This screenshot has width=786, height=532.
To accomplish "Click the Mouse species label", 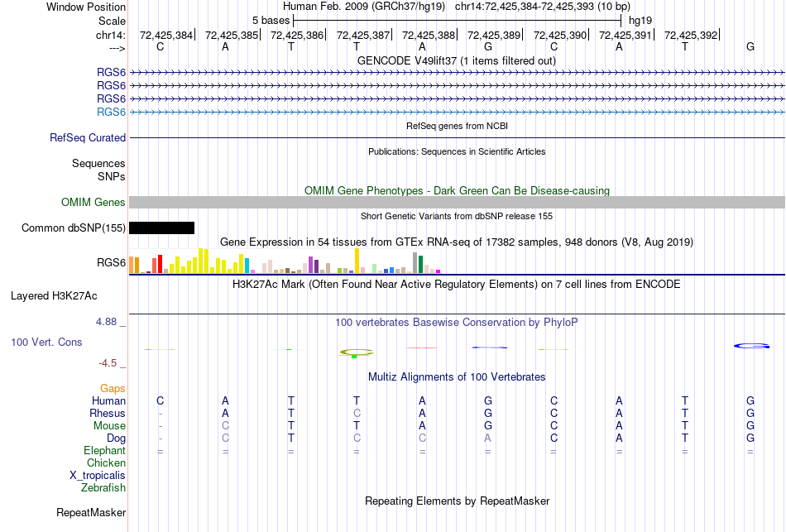I will point(109,426).
